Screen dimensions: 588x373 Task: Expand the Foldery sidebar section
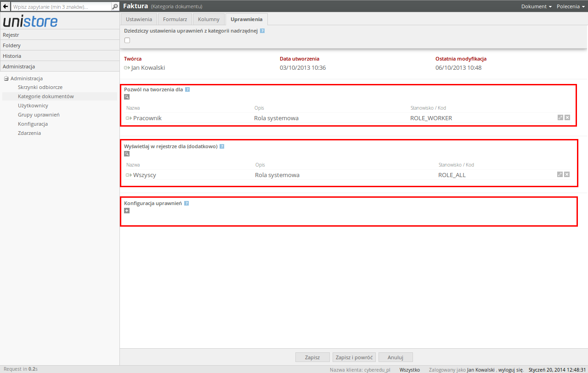point(60,45)
